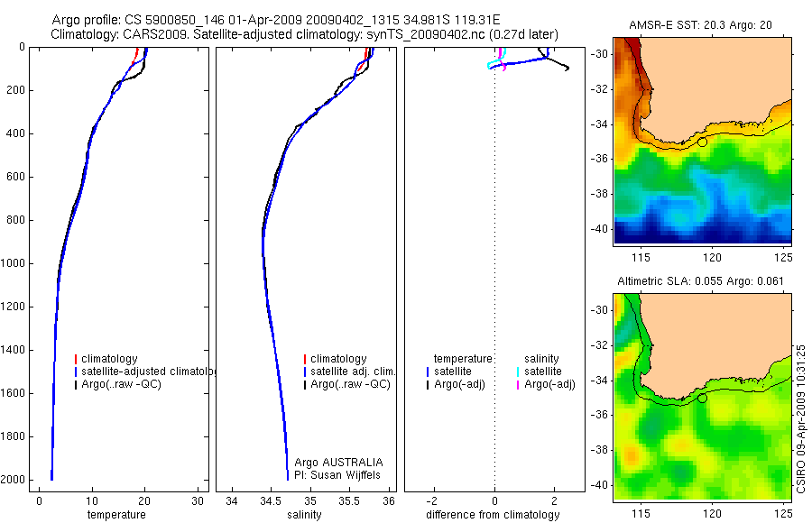This screenshot has height=523, width=812.
Task: Click the depth tick label '2000'
Action: point(12,480)
